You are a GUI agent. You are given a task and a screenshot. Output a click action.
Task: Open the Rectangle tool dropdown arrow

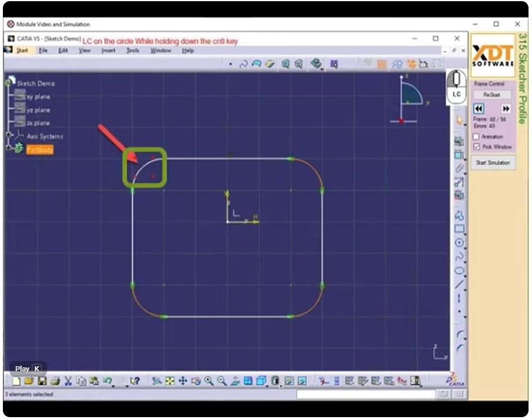(x=465, y=234)
